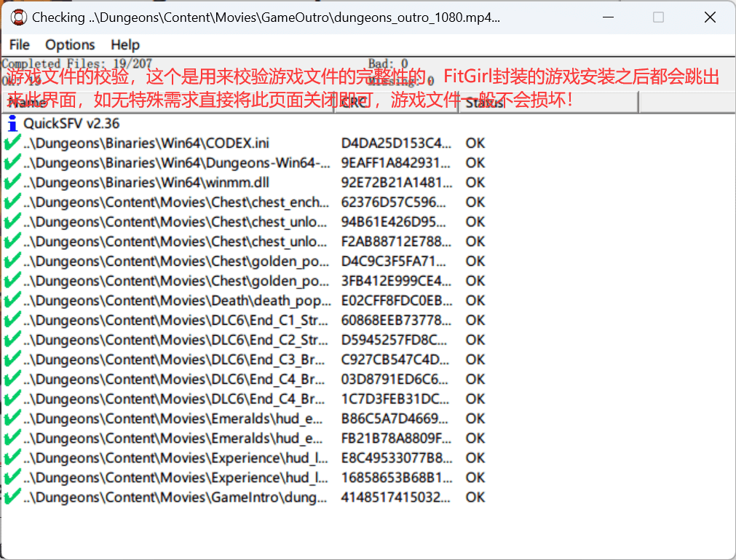Click the CRC value starting with D5945257FD8C
Screen dimensions: 736x560
click(x=395, y=340)
